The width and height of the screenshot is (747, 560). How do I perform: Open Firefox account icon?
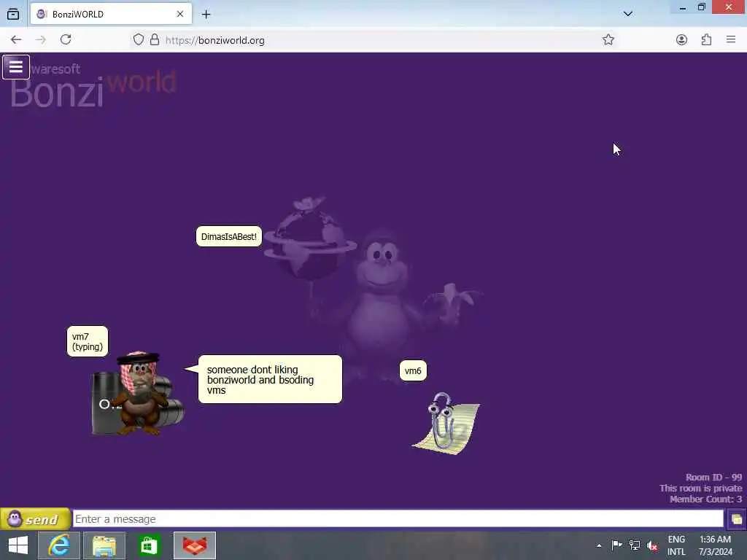[681, 39]
